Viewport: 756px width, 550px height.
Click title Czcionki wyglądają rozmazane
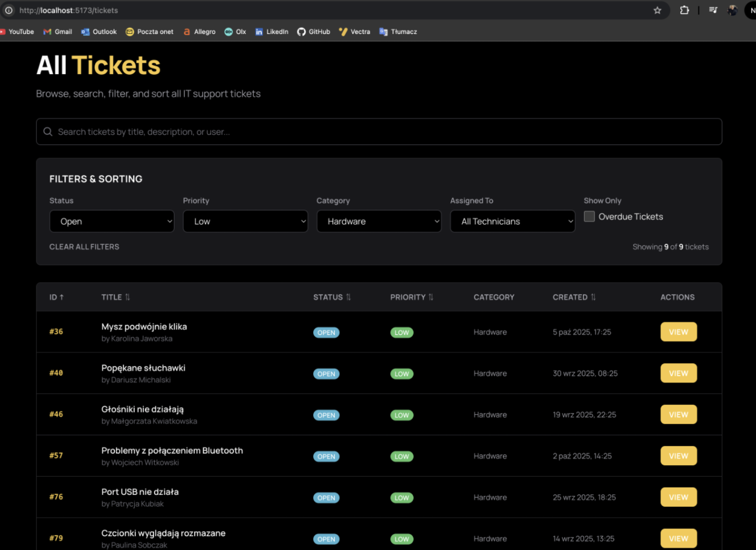coord(163,533)
